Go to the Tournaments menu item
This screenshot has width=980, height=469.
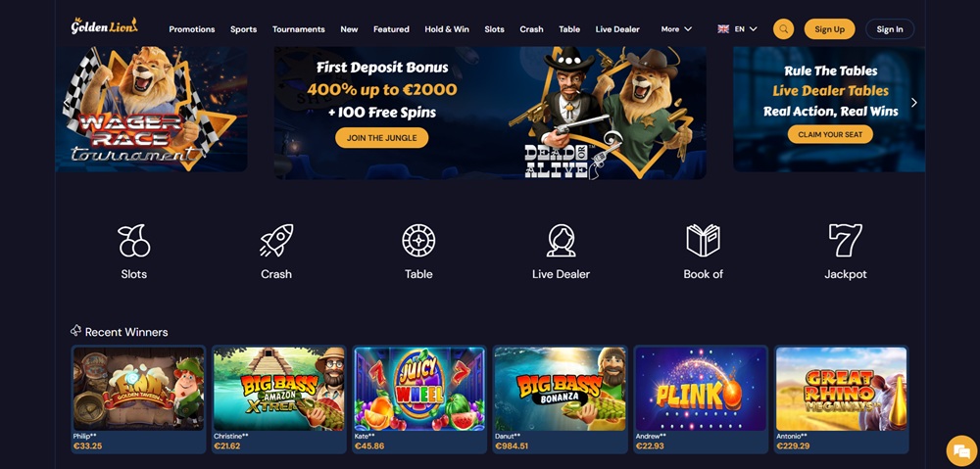click(x=298, y=29)
